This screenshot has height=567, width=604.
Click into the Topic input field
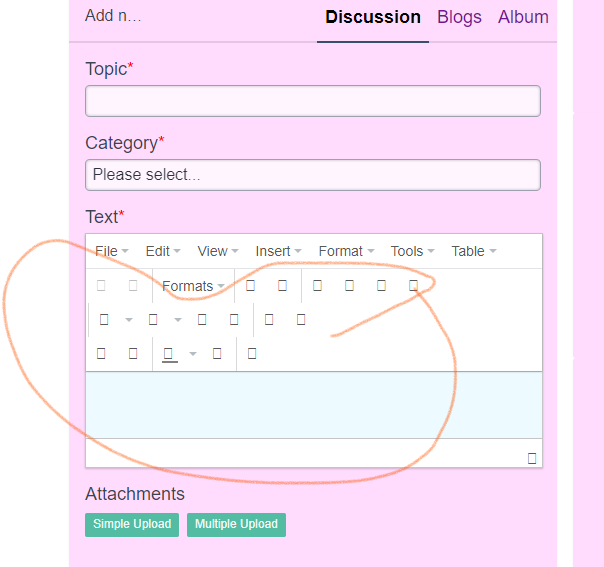(x=312, y=101)
